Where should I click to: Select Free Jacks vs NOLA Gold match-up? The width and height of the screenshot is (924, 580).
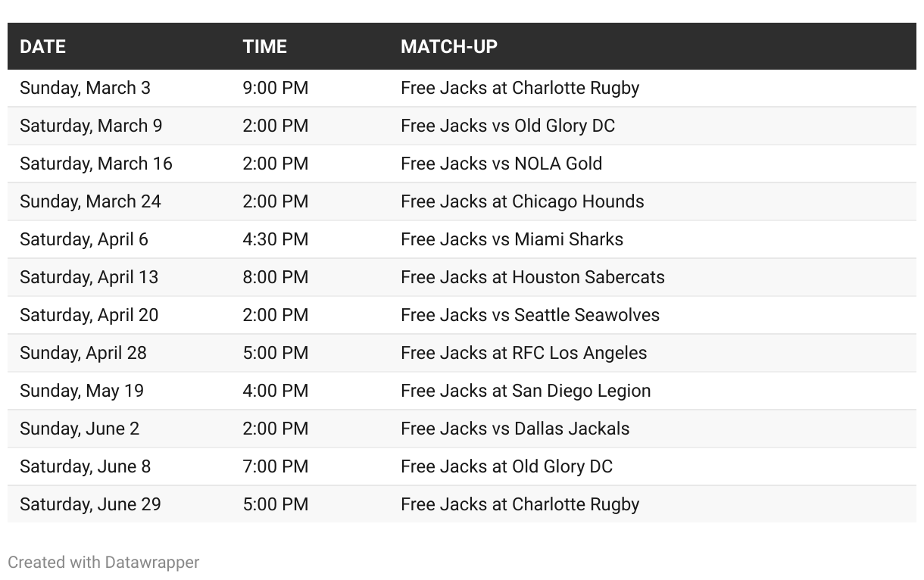[x=501, y=164]
